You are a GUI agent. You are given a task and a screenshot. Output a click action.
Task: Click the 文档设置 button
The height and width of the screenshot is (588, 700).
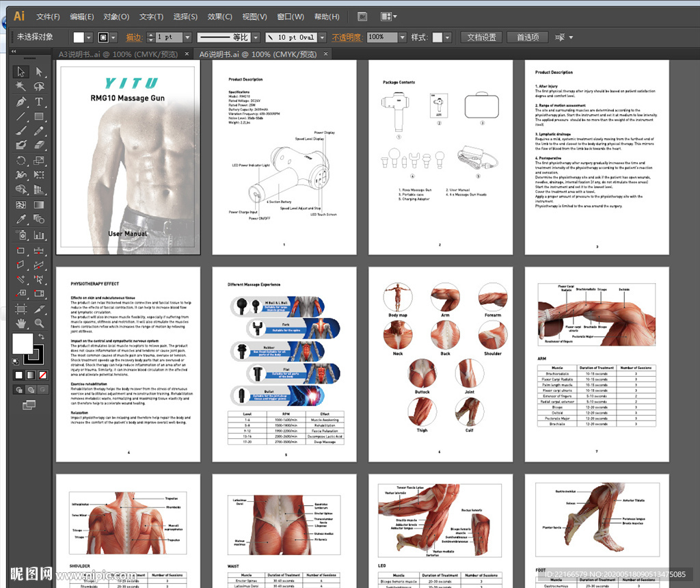pyautogui.click(x=481, y=38)
